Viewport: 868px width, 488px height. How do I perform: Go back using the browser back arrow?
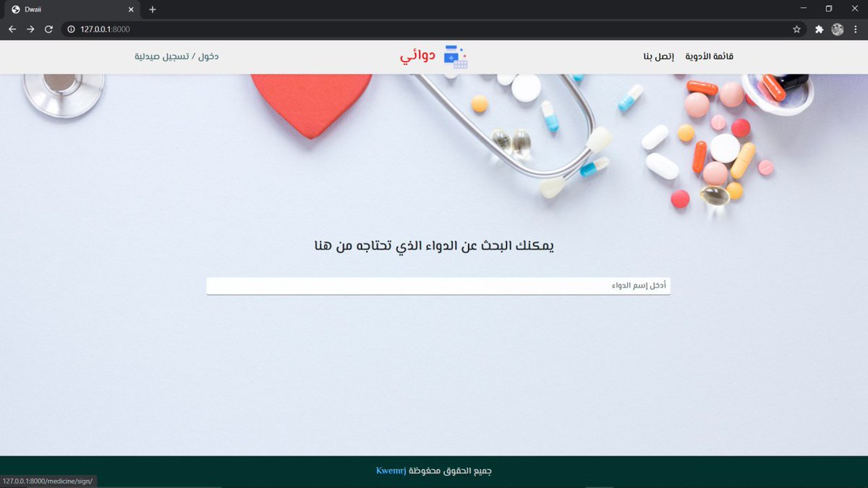tap(12, 29)
